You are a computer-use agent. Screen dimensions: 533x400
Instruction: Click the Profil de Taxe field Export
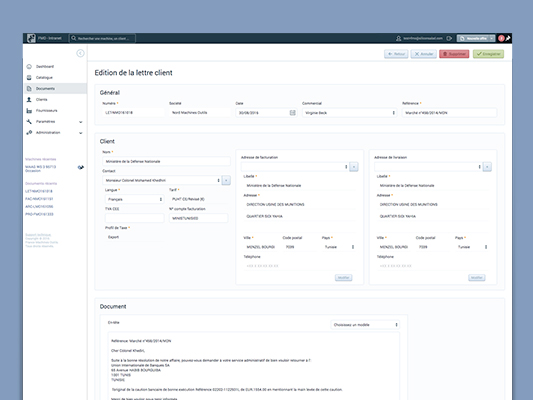coord(135,237)
